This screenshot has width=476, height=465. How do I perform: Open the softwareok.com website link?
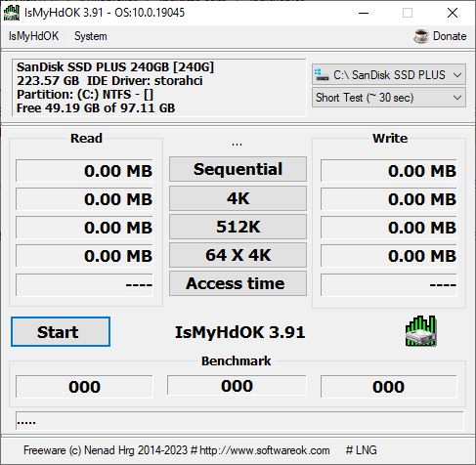click(264, 450)
